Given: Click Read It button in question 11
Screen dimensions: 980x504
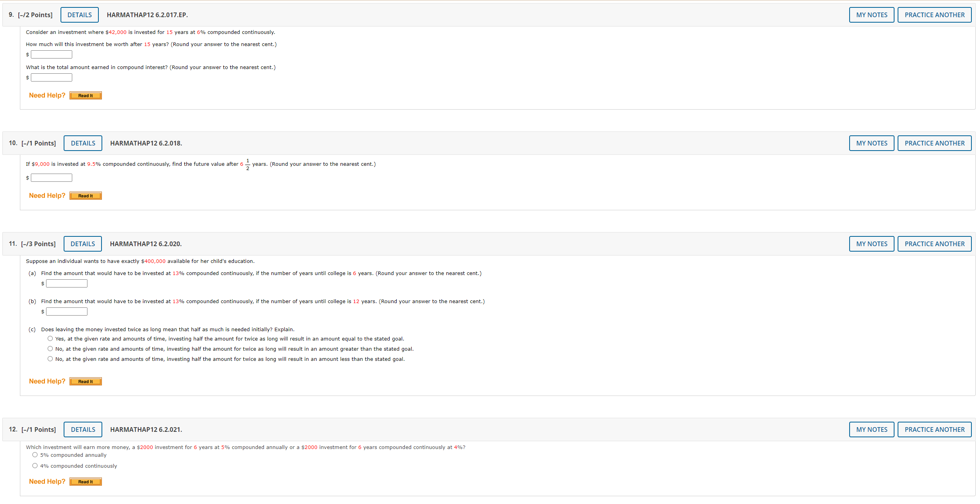Looking at the screenshot, I should click(x=86, y=382).
